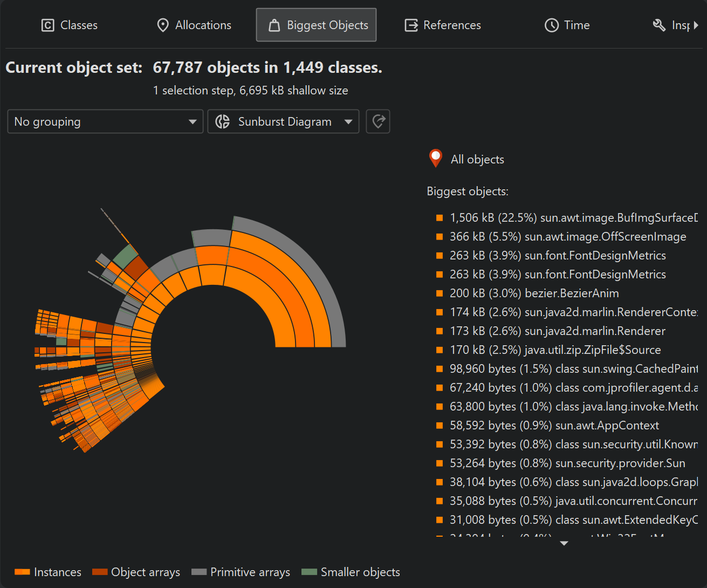Viewport: 707px width, 588px height.
Task: Open the No grouping dropdown
Action: tap(105, 122)
